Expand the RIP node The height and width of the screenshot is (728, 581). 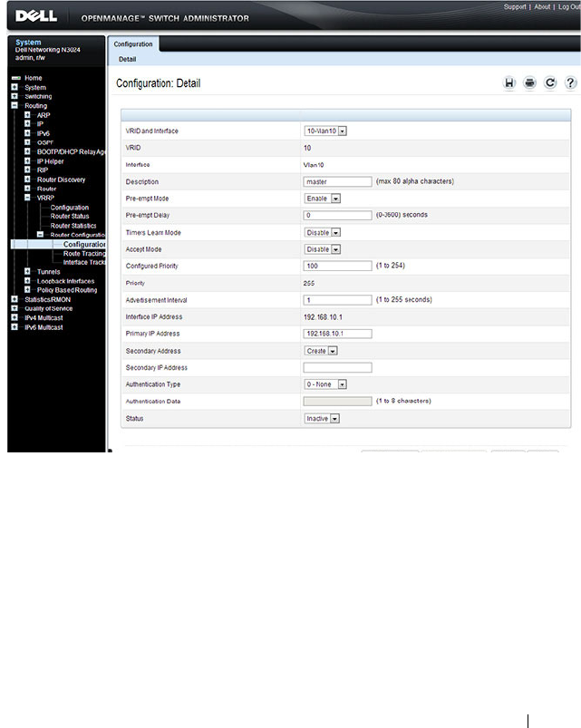[x=27, y=170]
